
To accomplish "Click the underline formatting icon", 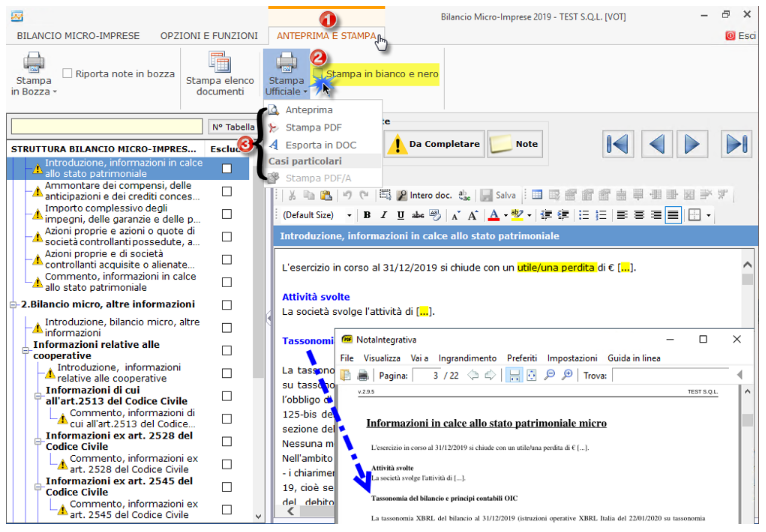I will click(x=397, y=215).
